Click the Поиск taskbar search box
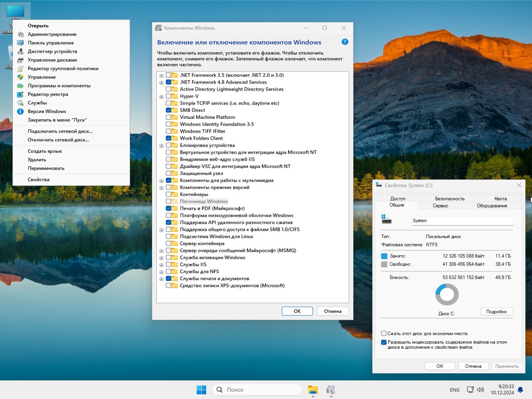 click(x=257, y=389)
